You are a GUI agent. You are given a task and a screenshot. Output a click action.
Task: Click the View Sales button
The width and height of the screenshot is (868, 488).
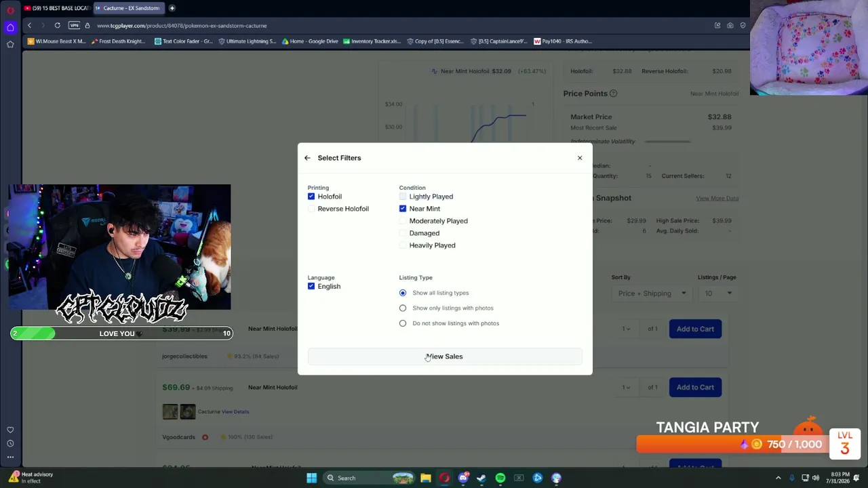(445, 357)
